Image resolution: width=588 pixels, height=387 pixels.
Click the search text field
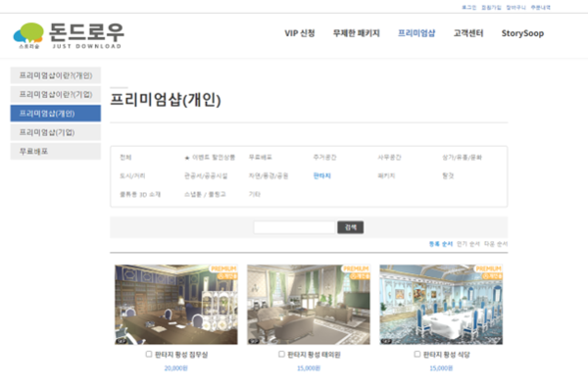[294, 227]
